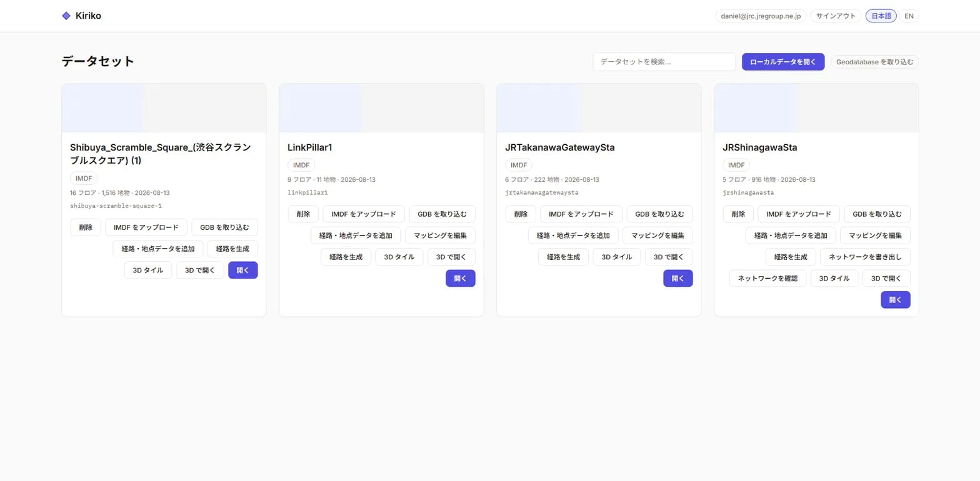
Task: Click 経路・地点データを追加 on JRTakanawaGatewaySta card
Action: pos(573,236)
